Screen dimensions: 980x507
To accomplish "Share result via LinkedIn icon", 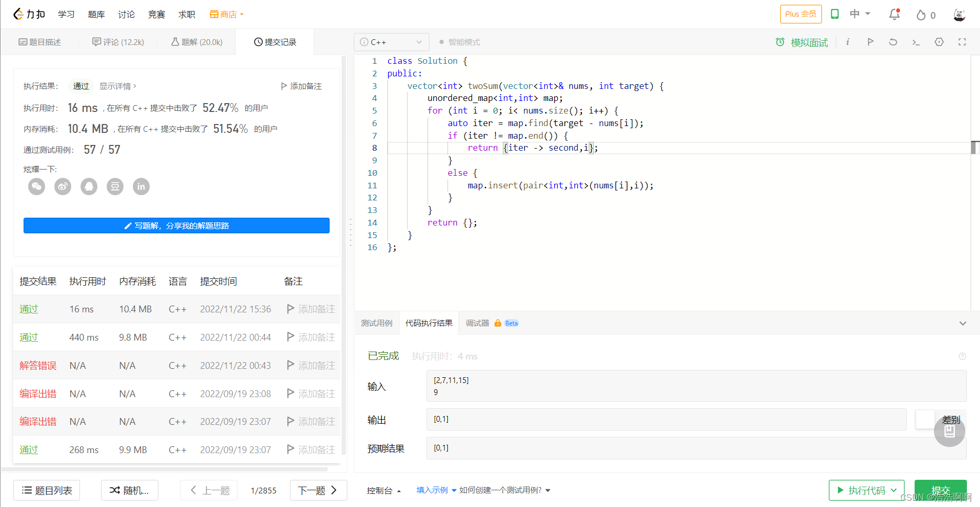I will click(x=141, y=186).
